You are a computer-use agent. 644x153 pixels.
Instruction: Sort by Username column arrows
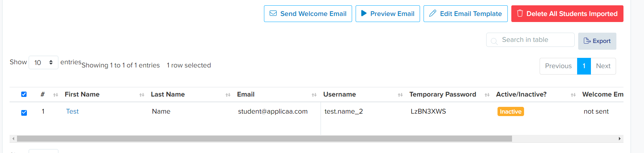[x=400, y=95]
